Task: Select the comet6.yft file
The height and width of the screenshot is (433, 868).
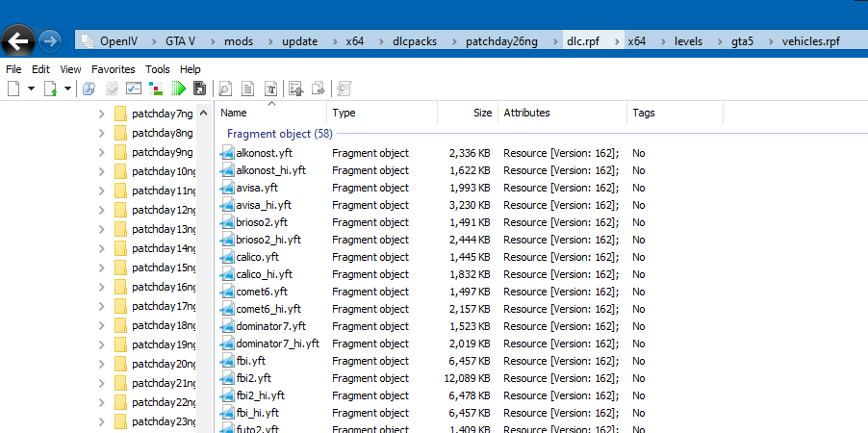Action: click(262, 292)
